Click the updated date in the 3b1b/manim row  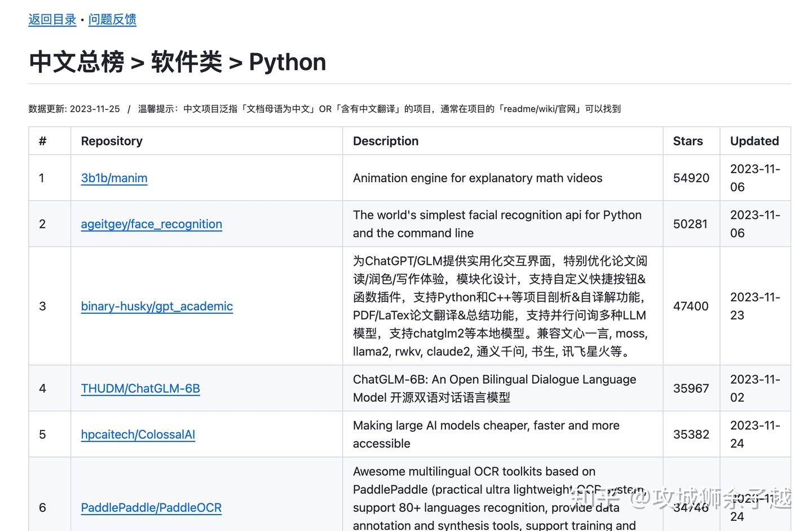[755, 178]
